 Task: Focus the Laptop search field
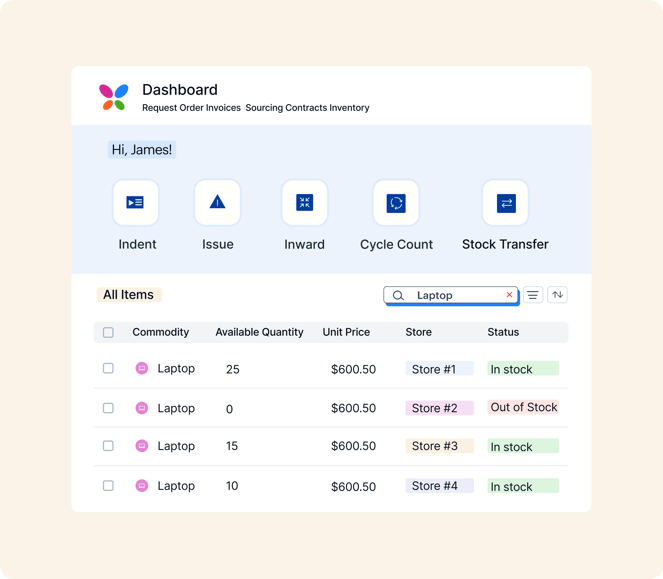(451, 295)
